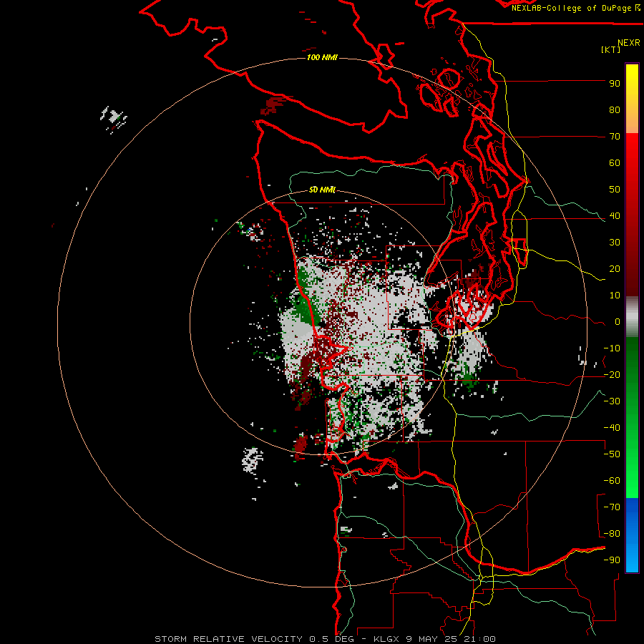Click the 50 NMI range ring label
The width and height of the screenshot is (644, 644).
tap(322, 190)
